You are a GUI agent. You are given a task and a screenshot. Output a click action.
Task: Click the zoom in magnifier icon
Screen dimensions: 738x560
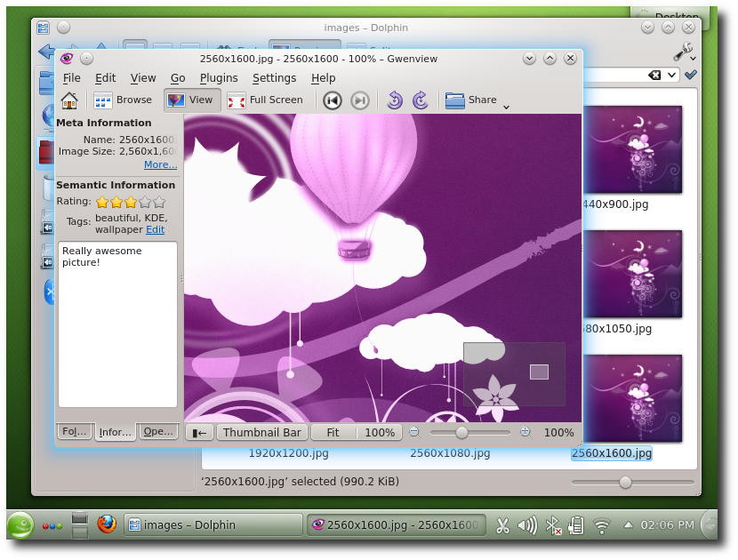coord(525,432)
